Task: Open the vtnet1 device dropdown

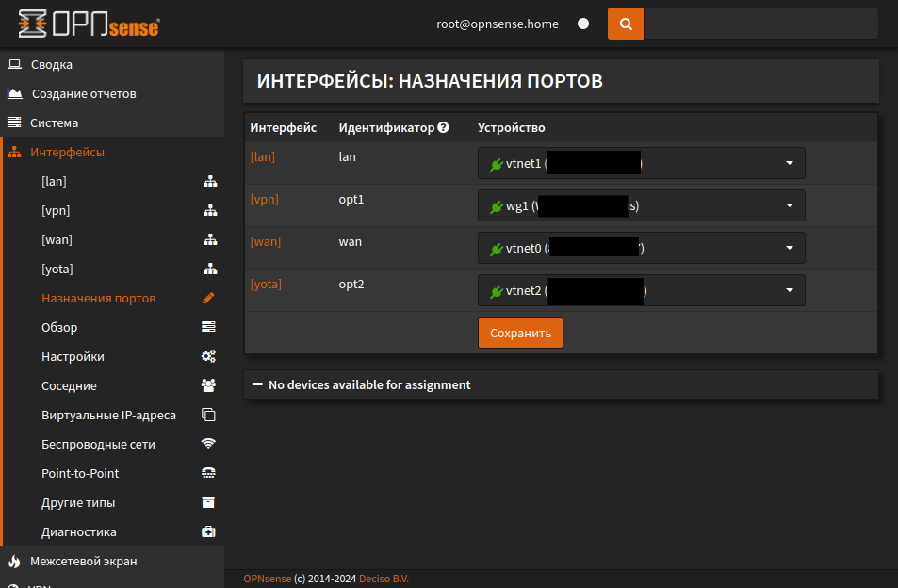Action: pos(642,163)
